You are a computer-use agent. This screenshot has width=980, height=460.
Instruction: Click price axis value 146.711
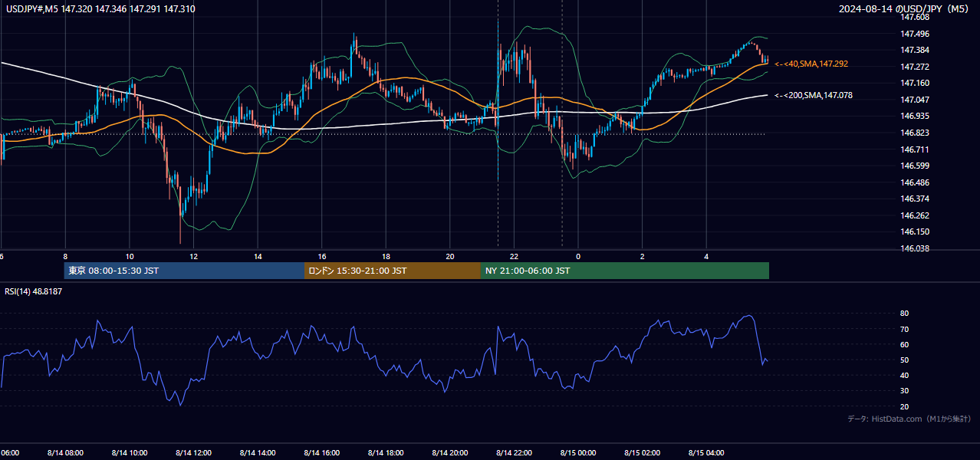915,149
